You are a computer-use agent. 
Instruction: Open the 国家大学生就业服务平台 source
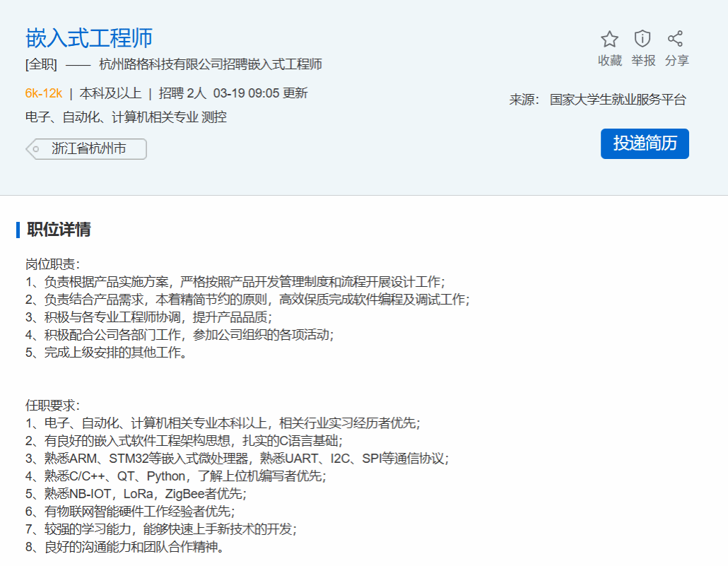pyautogui.click(x=618, y=100)
